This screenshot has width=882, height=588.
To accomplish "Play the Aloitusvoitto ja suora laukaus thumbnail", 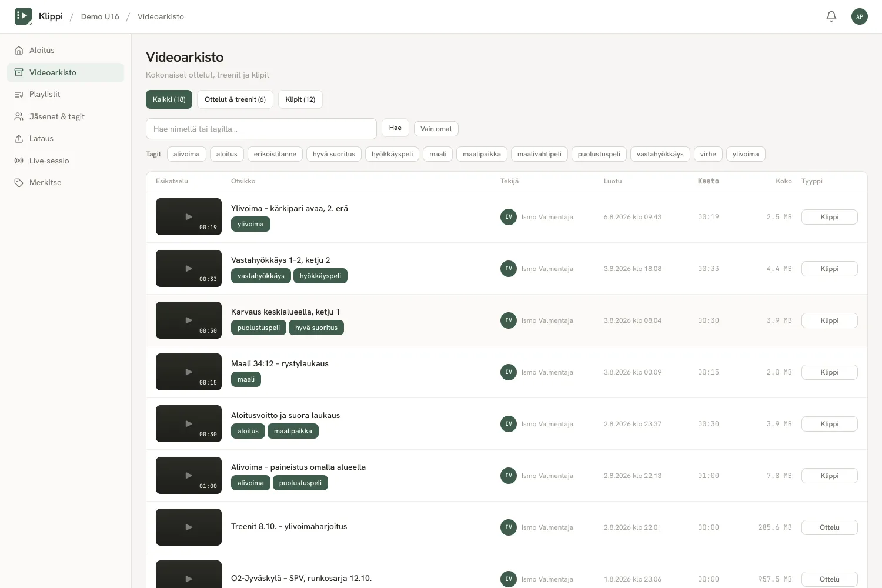I will (x=189, y=424).
